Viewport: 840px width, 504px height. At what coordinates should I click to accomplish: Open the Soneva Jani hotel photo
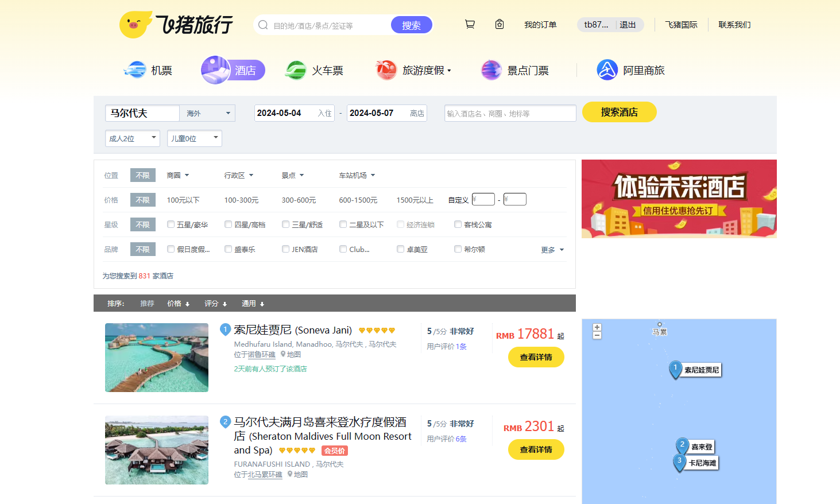pos(157,358)
